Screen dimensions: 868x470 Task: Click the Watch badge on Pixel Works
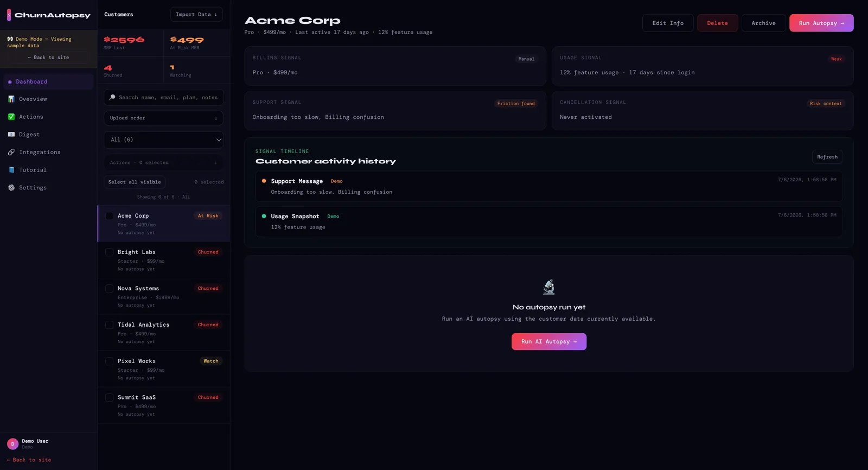coord(211,361)
